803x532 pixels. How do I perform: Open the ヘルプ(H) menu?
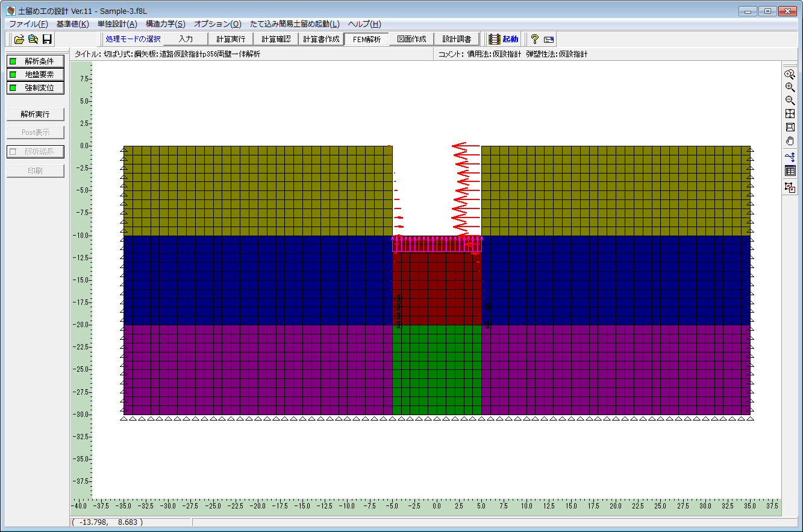point(364,24)
